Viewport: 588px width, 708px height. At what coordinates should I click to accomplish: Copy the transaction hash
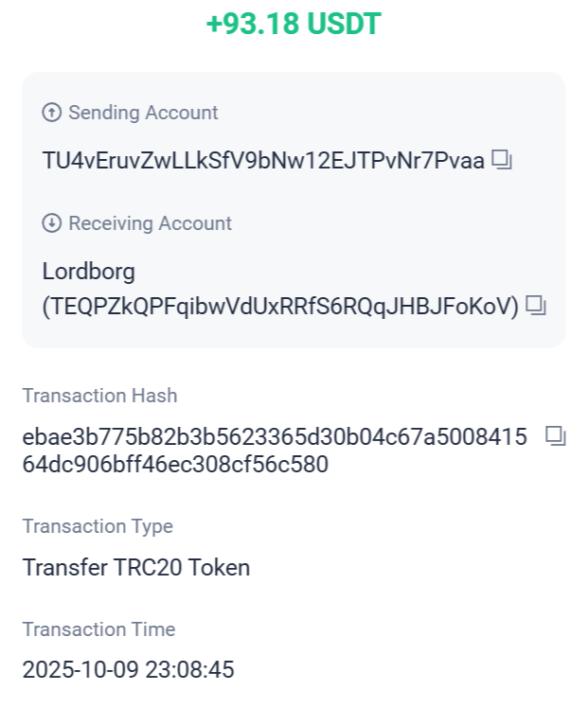pyautogui.click(x=556, y=435)
